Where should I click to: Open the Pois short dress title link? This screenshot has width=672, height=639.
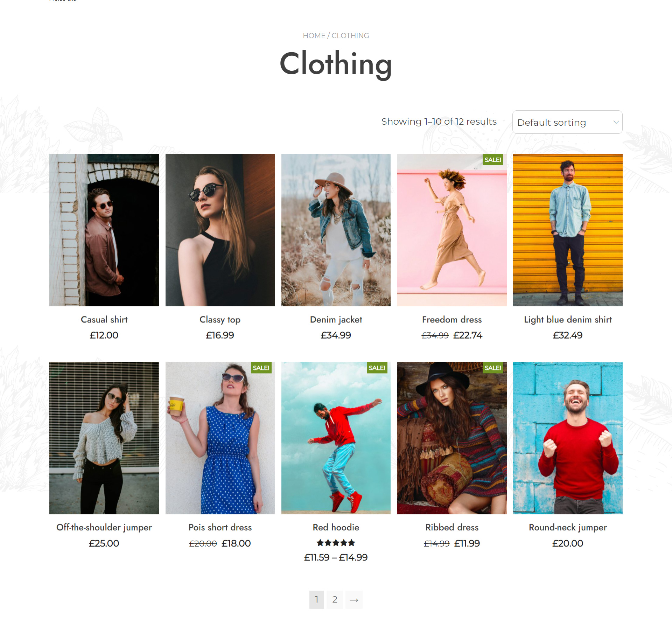tap(220, 528)
